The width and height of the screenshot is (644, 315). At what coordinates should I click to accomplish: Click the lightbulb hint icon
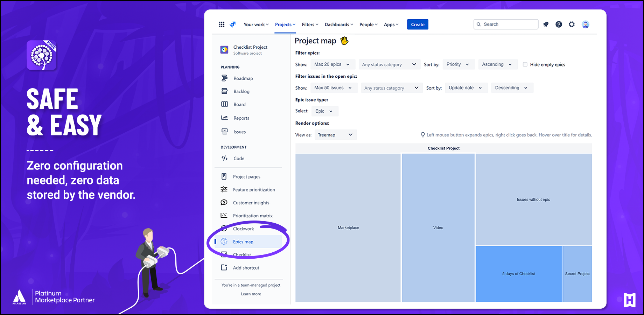tap(422, 135)
